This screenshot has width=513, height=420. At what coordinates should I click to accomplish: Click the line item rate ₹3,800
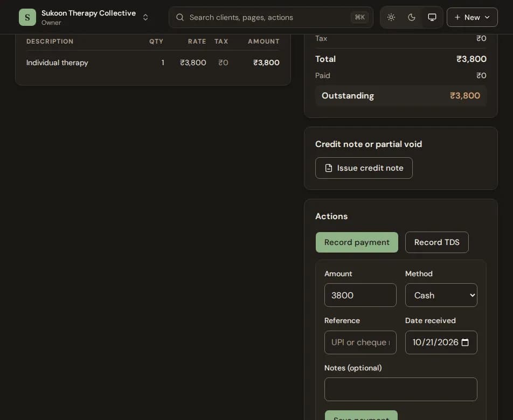point(193,62)
